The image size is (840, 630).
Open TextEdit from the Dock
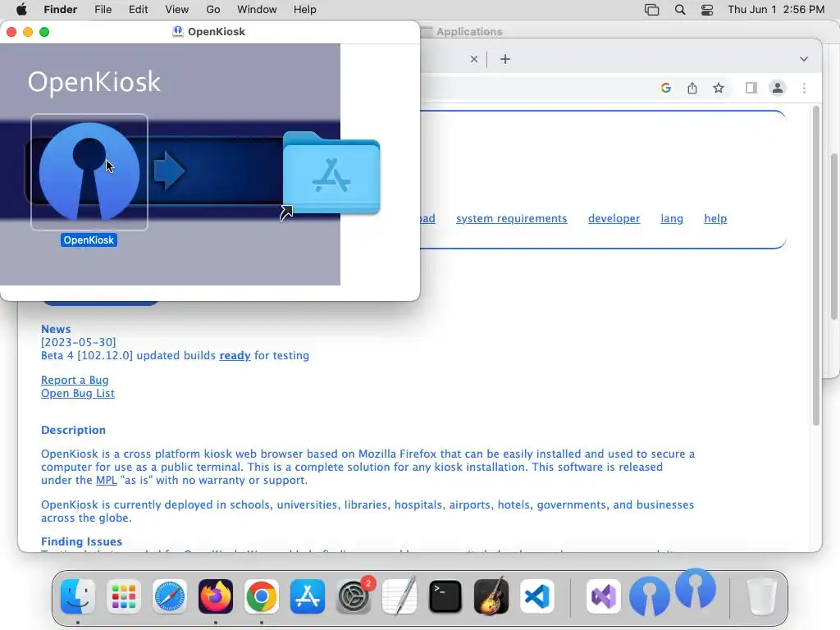coord(399,596)
